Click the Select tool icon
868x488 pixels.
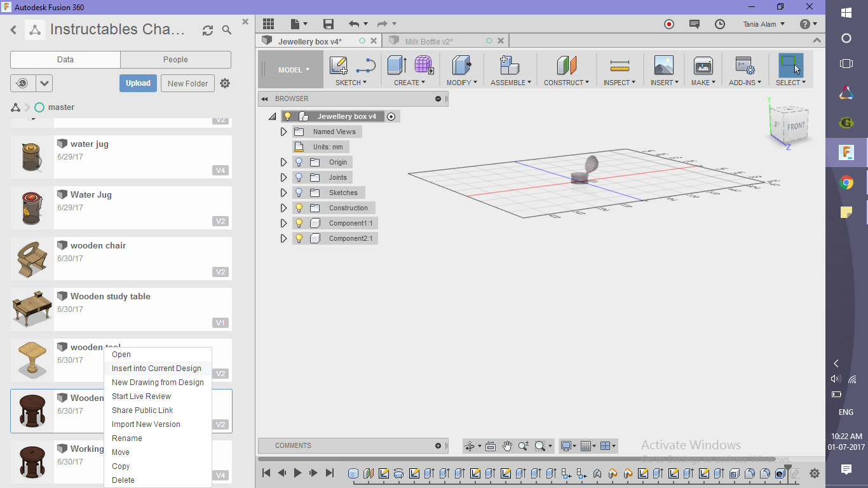click(790, 65)
